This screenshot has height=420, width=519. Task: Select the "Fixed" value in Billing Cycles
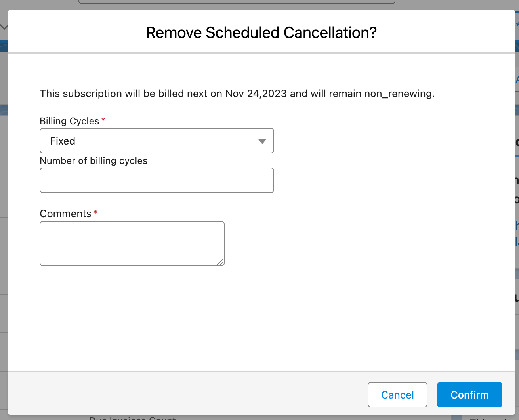pyautogui.click(x=63, y=141)
